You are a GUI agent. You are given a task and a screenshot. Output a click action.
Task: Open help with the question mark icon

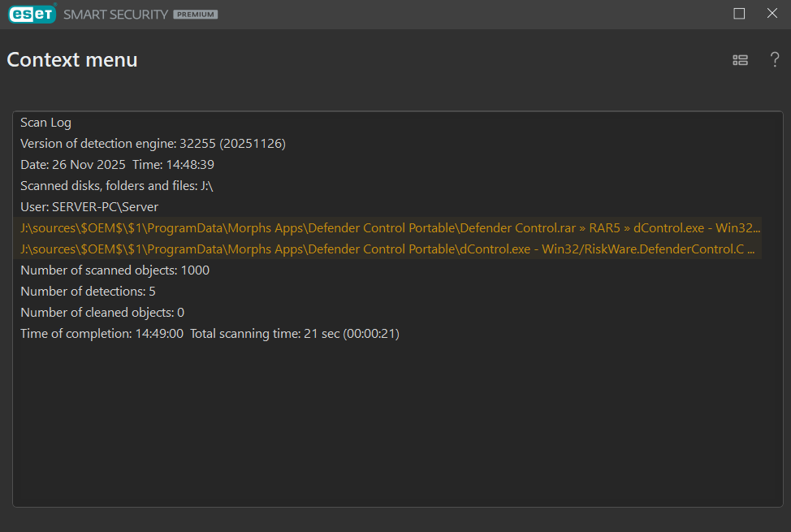coord(775,60)
